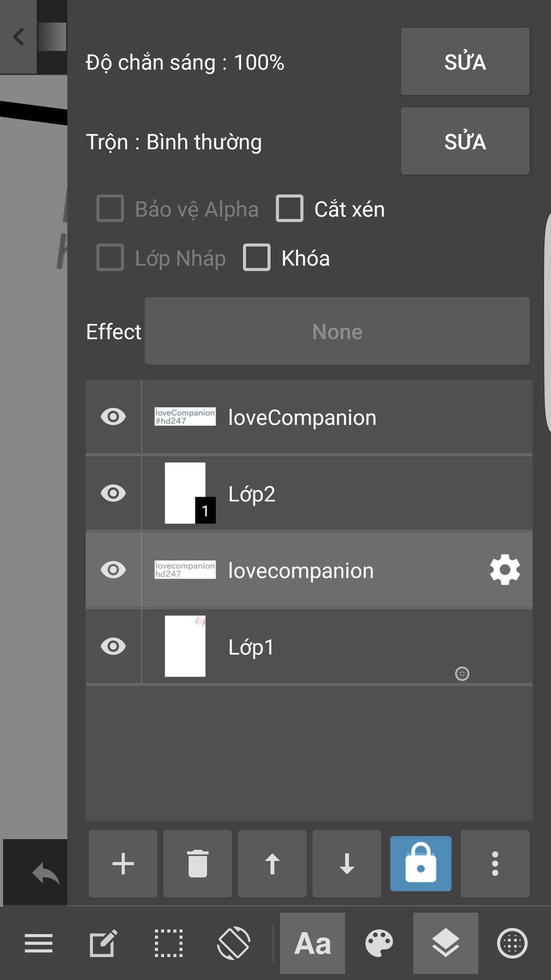Tap the undo arrow icon
This screenshot has width=551, height=980.
point(46,873)
